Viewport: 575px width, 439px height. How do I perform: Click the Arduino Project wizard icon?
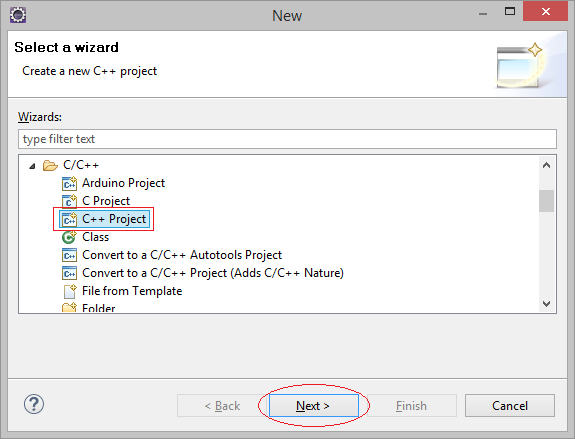pyautogui.click(x=69, y=183)
